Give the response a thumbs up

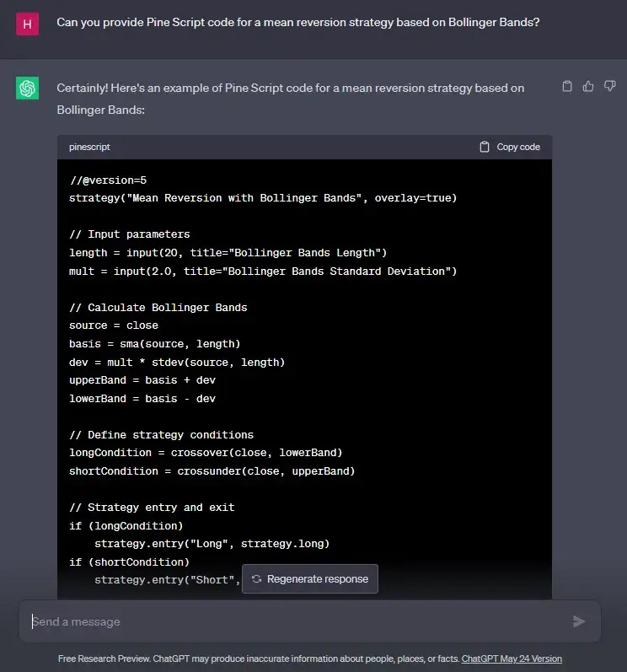coord(588,86)
